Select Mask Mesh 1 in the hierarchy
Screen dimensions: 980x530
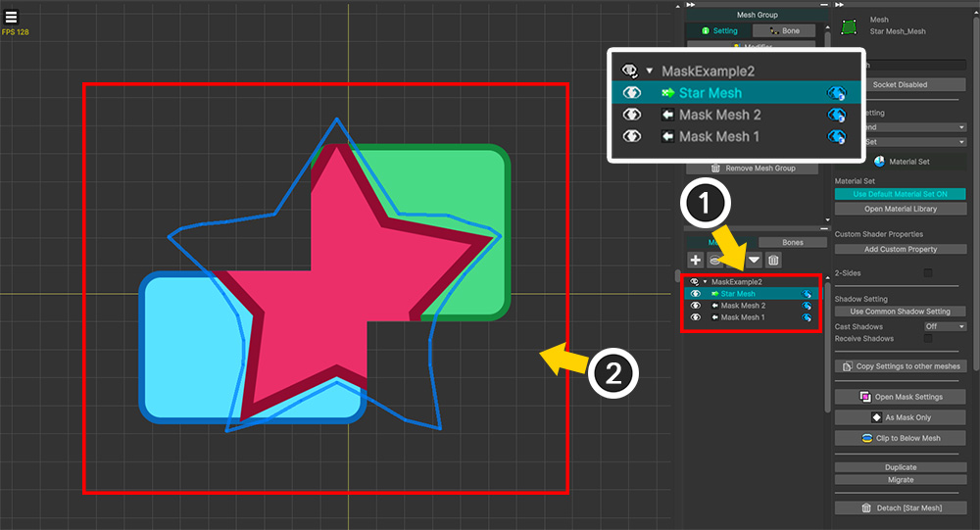click(x=743, y=317)
